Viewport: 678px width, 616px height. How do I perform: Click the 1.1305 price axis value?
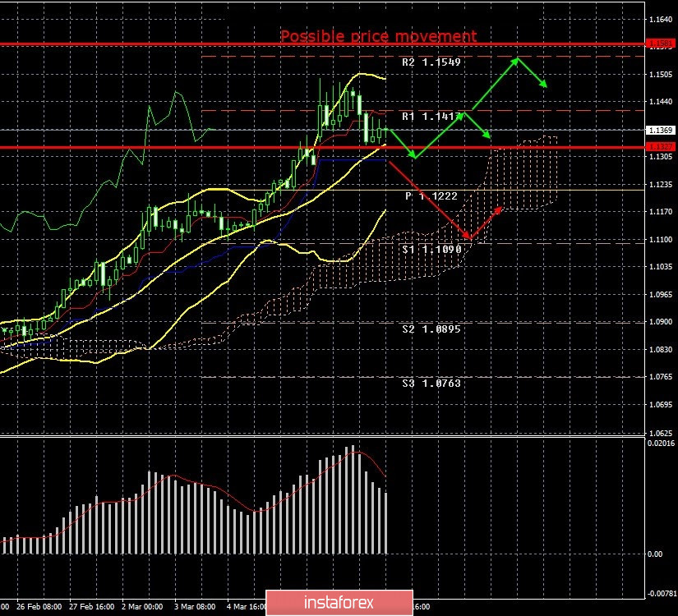click(x=661, y=157)
